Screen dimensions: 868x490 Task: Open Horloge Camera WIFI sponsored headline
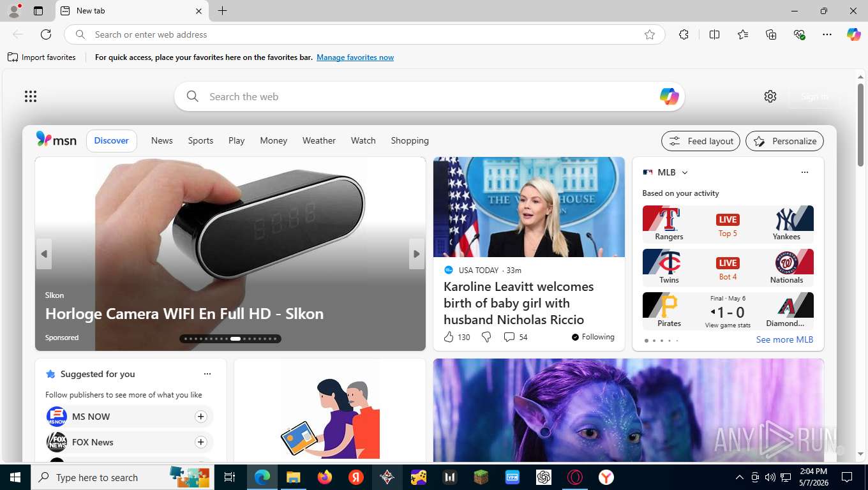(x=184, y=313)
